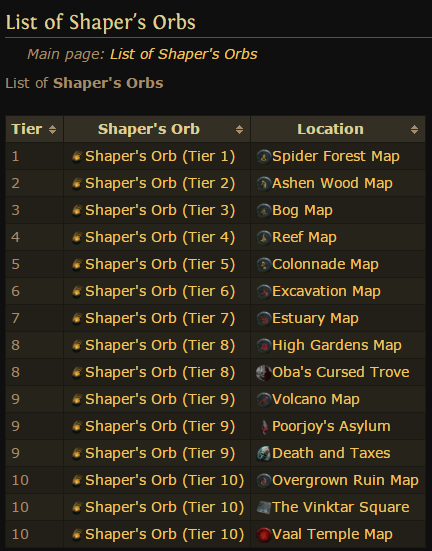Click the Spider Forest Map icon
This screenshot has width=432, height=551.
(264, 157)
